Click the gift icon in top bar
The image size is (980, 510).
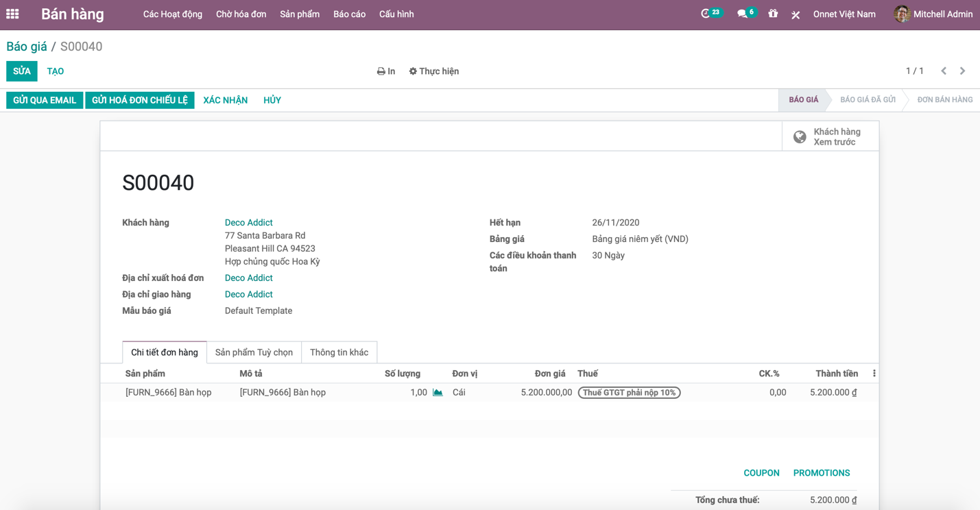[x=773, y=14]
